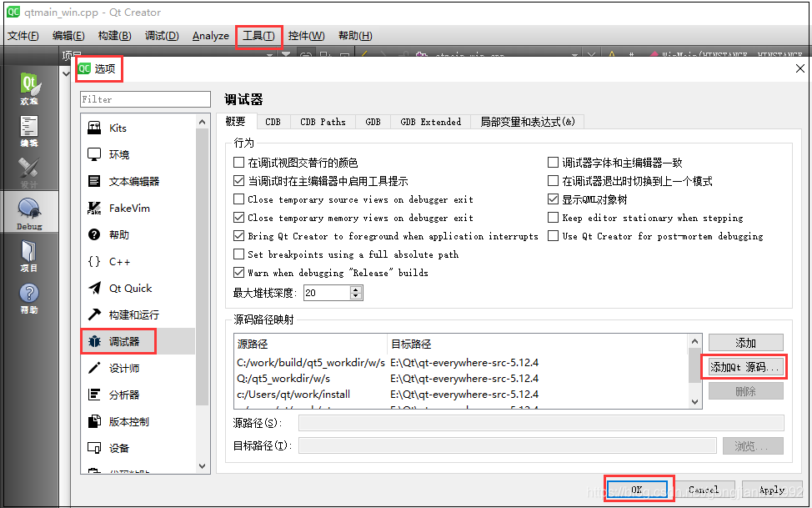Choose the FakeVim category
The width and height of the screenshot is (812, 508).
138,208
